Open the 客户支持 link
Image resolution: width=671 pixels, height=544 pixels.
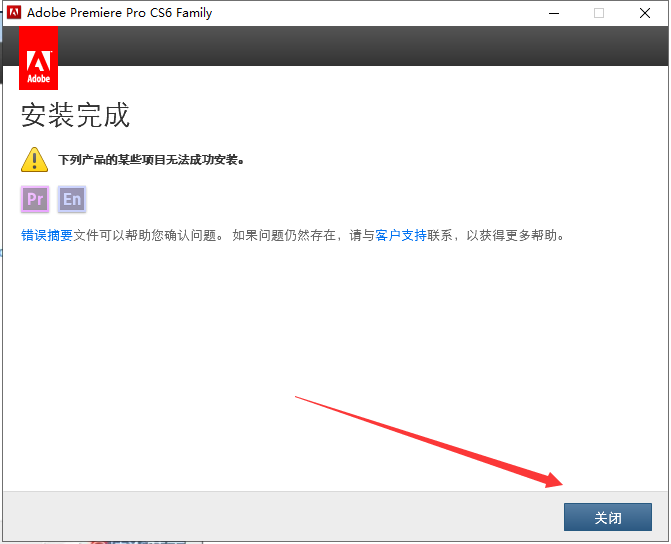[401, 235]
